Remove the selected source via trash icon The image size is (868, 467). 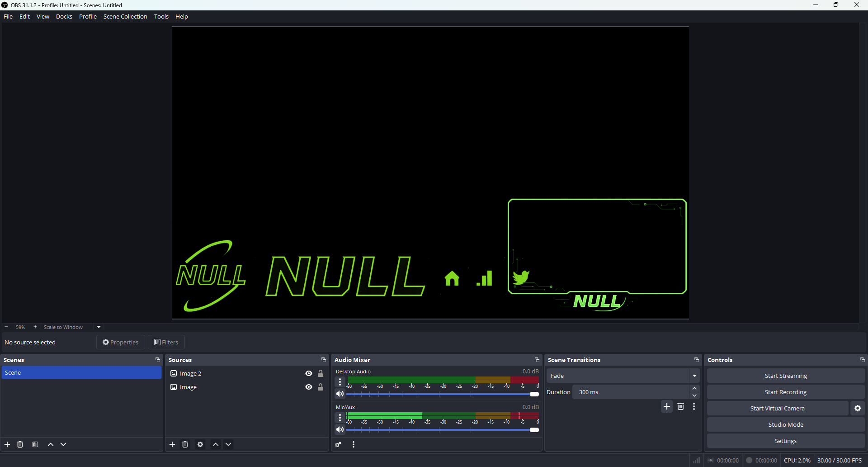185,444
